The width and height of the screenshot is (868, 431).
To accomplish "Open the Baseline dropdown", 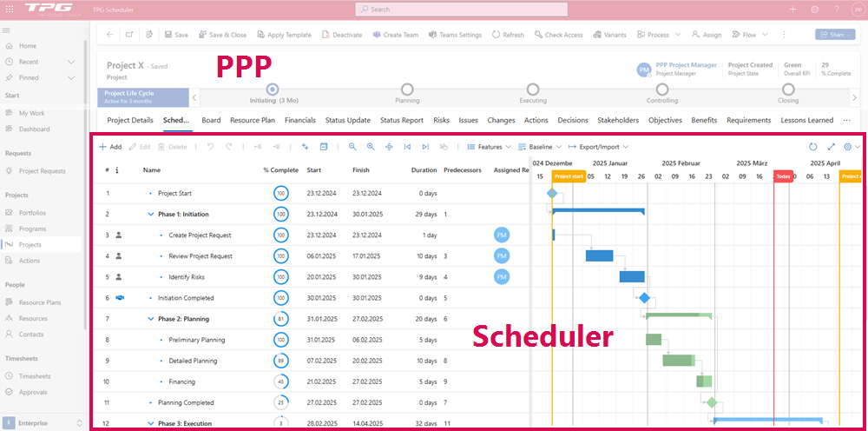I will click(x=539, y=147).
